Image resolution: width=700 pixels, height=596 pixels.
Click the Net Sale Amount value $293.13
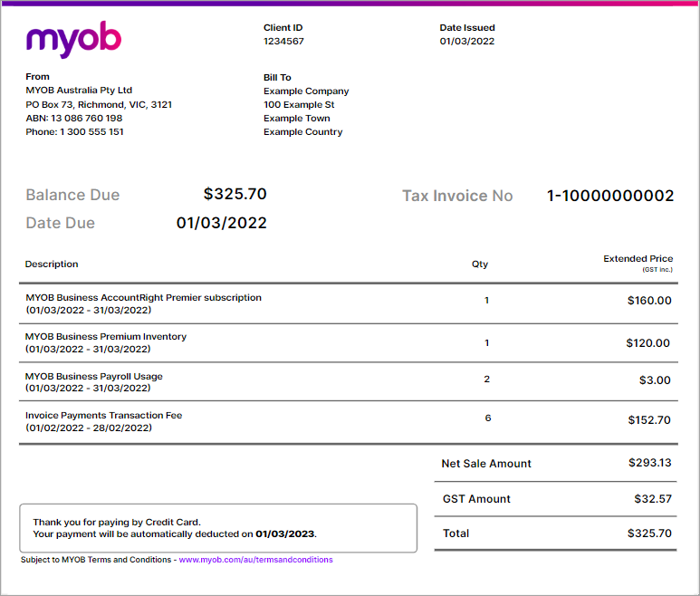click(649, 463)
